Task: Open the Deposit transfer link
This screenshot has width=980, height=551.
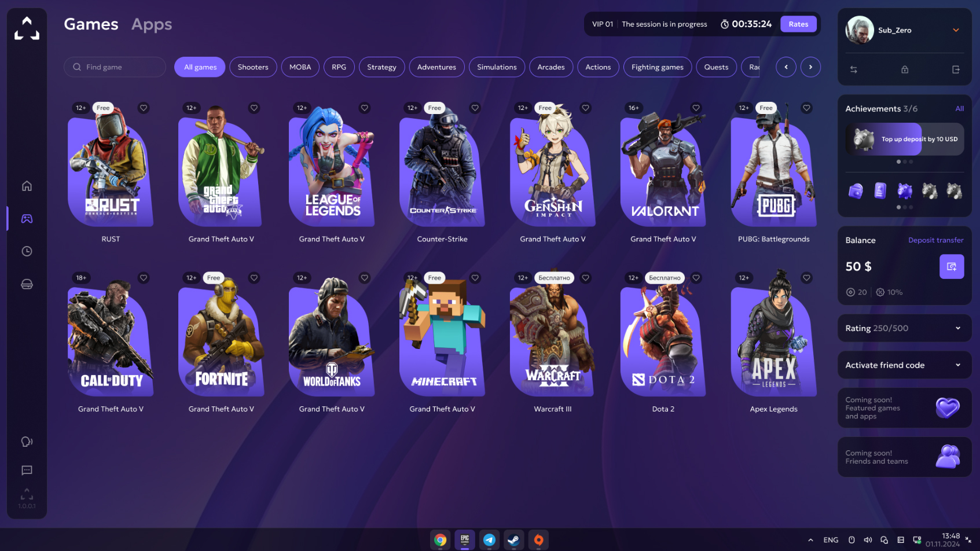Action: [935, 240]
